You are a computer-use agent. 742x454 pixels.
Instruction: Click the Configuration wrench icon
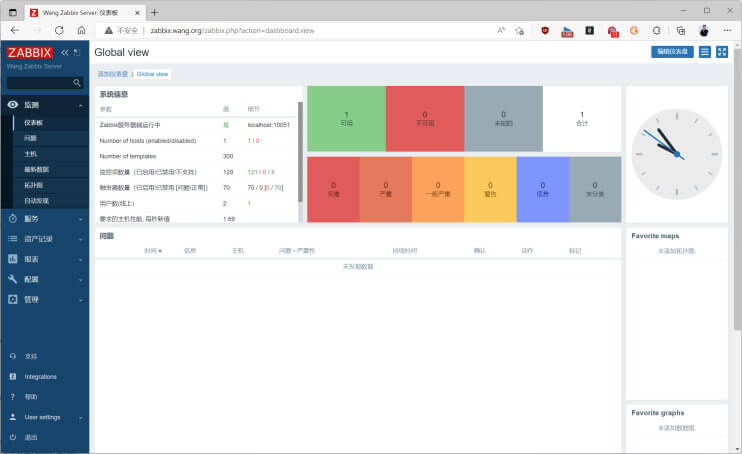(x=13, y=279)
